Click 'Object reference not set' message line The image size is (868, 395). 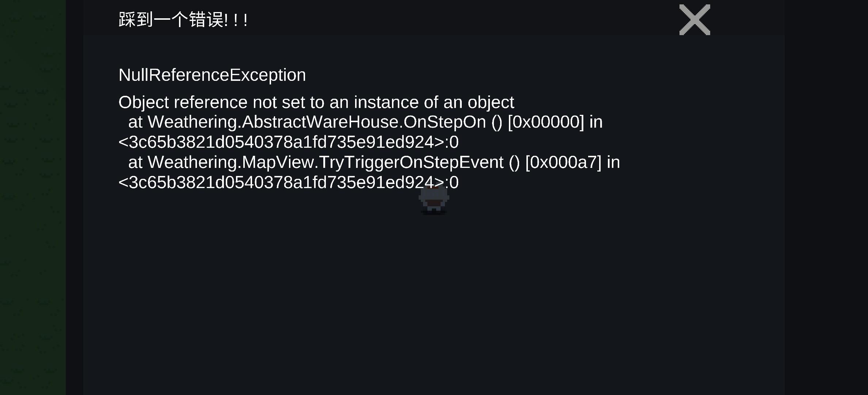point(316,102)
